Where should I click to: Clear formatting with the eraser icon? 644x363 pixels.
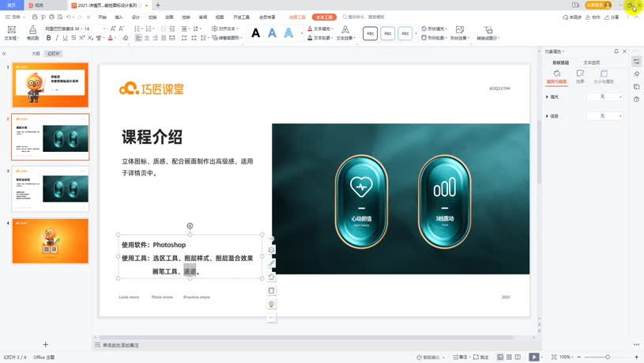pos(126,38)
